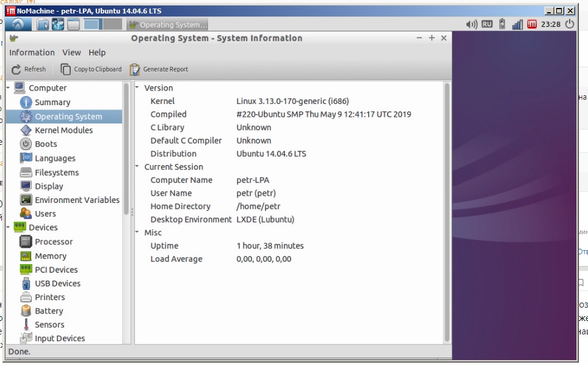Select the Compiled row in Version
The image size is (588, 365).
(x=289, y=114)
